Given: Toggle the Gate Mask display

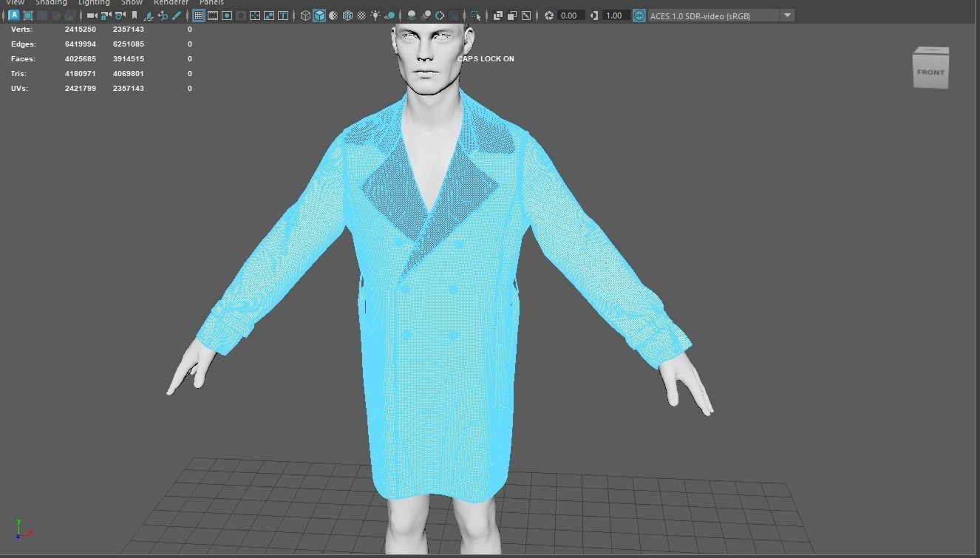Looking at the screenshot, I should [241, 16].
